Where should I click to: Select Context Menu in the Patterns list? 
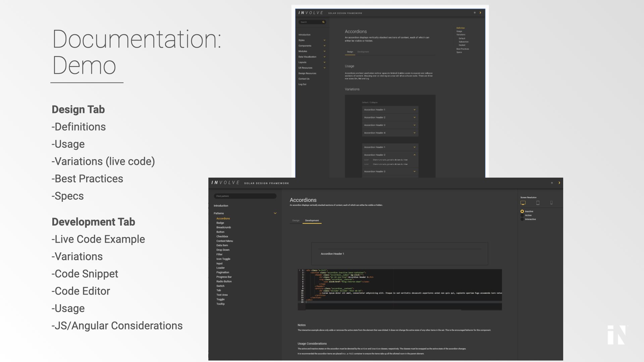click(x=224, y=241)
